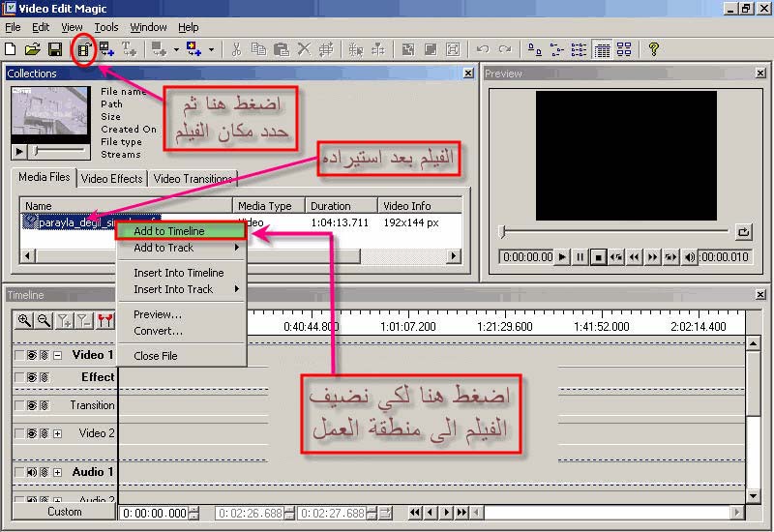Tick the Effect track checkbox
The width and height of the screenshot is (774, 532).
[x=18, y=377]
